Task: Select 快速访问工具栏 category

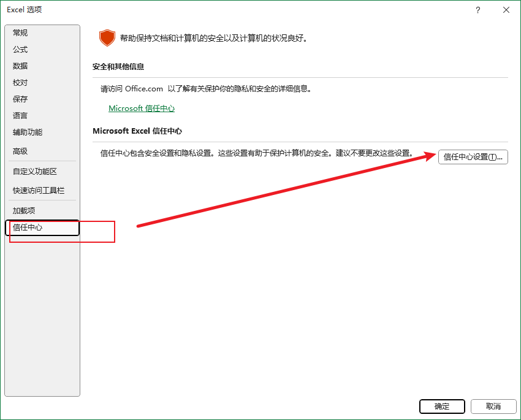Action: pyautogui.click(x=42, y=191)
